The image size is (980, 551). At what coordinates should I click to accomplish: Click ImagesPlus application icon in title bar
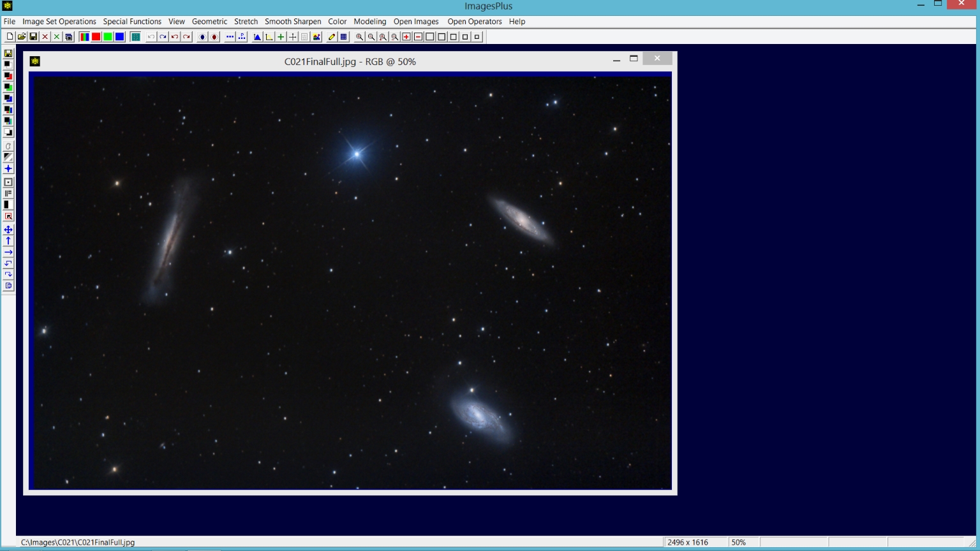point(7,6)
